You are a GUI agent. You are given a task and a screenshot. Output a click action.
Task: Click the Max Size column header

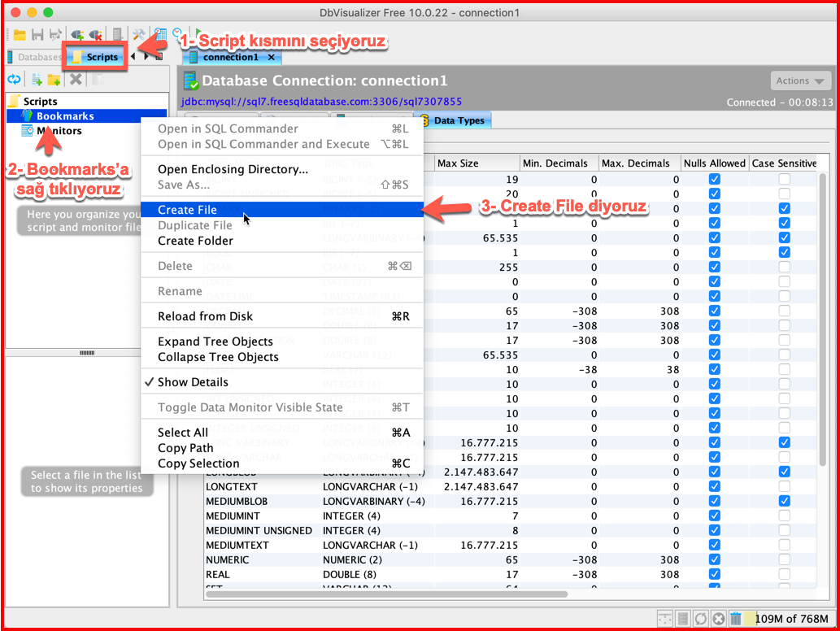point(477,163)
